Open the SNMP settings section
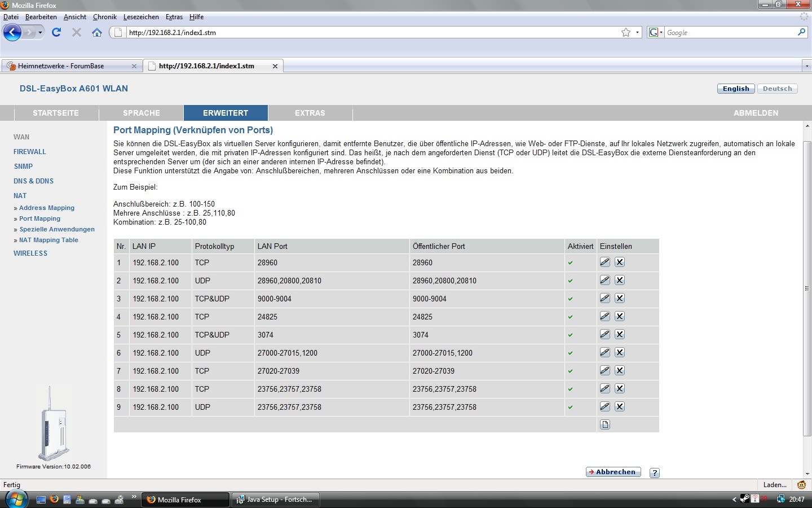 tap(24, 167)
